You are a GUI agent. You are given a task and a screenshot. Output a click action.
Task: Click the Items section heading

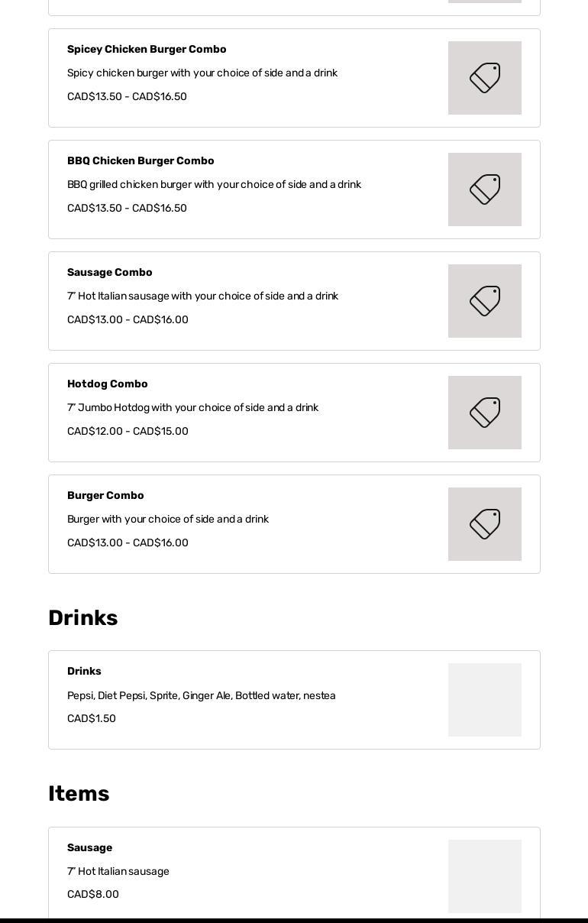pyautogui.click(x=79, y=793)
